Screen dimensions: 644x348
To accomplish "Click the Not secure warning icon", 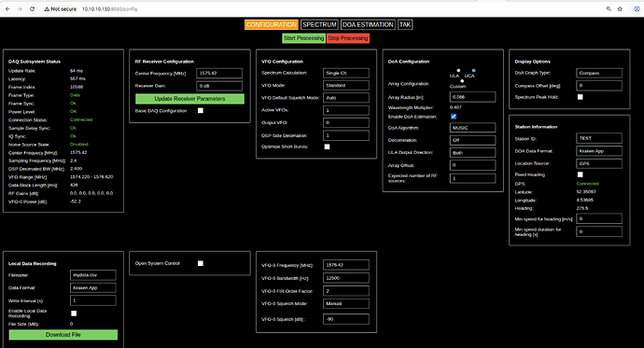I will point(47,8).
